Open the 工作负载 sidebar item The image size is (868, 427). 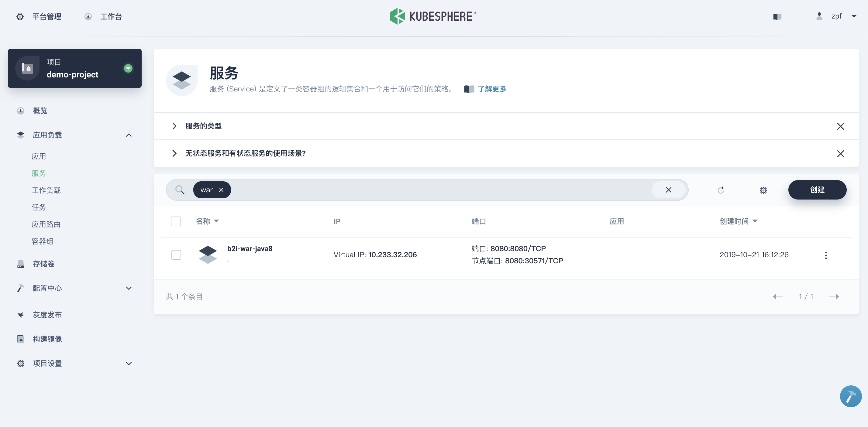(x=46, y=190)
